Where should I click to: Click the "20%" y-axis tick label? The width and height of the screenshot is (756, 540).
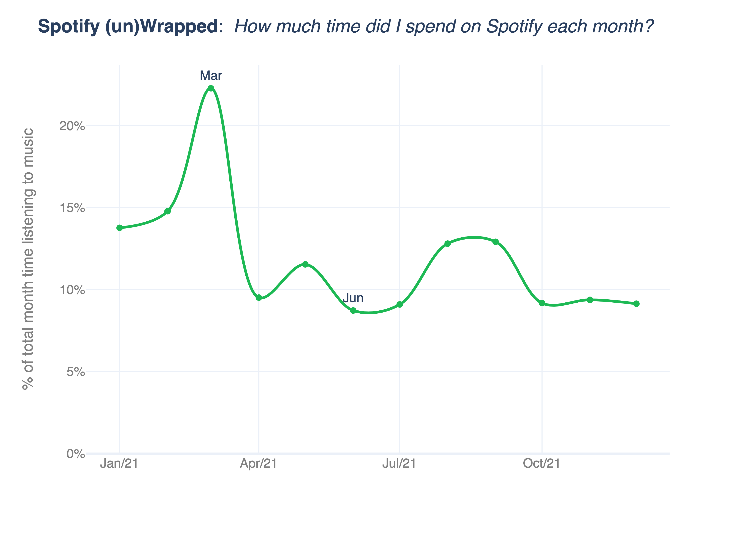pos(72,126)
